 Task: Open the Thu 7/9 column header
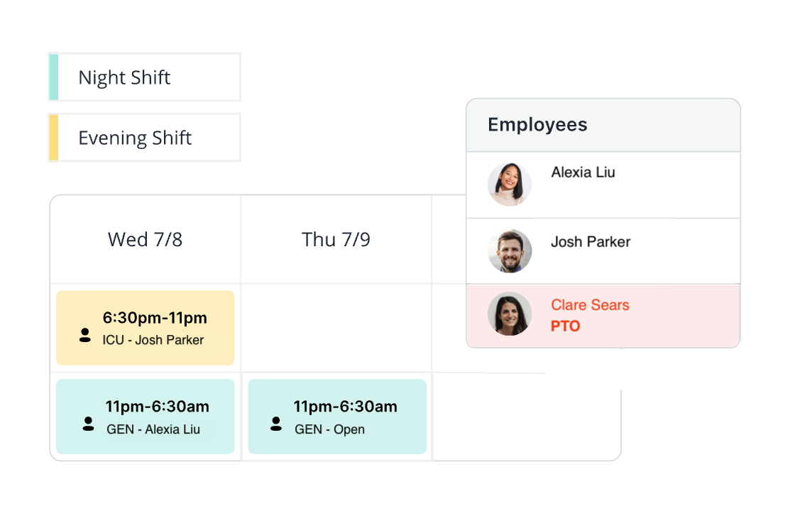[x=336, y=240]
